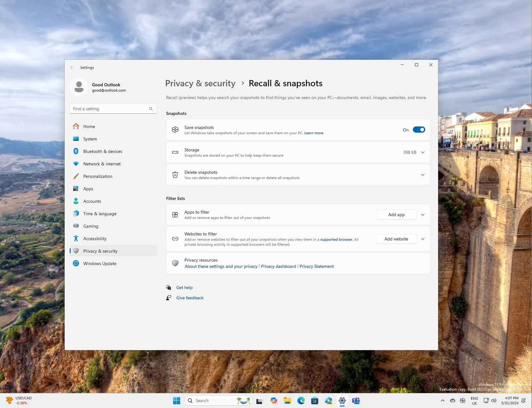Navigate to Privacy & security breadcrumb
Image resolution: width=532 pixels, height=408 pixels.
point(200,83)
